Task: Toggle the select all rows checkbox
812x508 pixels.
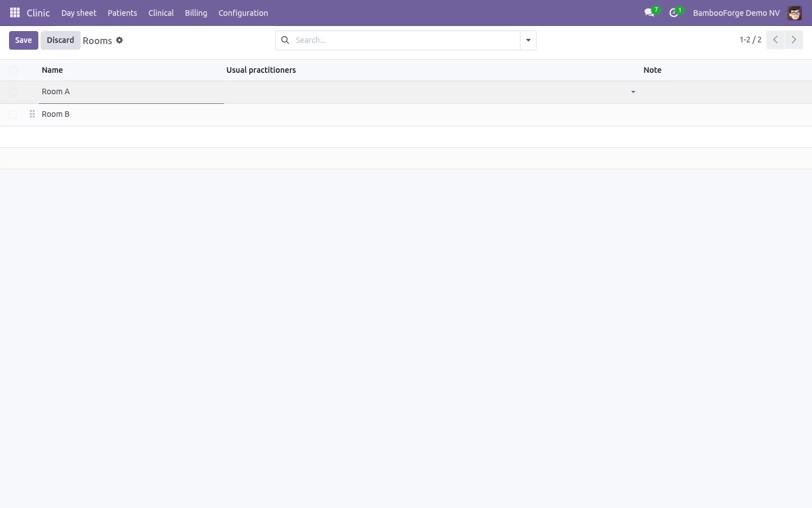Action: point(13,70)
